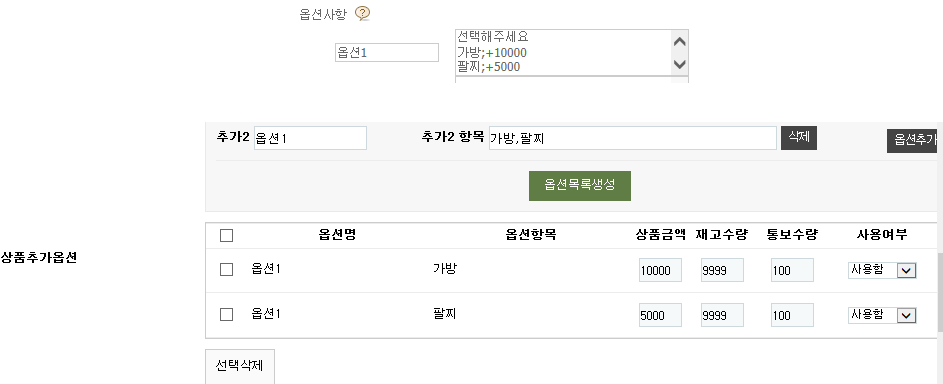Click the page vertical scrollbar at right edge
Screen dimensions: 943x384
pos(940,292)
